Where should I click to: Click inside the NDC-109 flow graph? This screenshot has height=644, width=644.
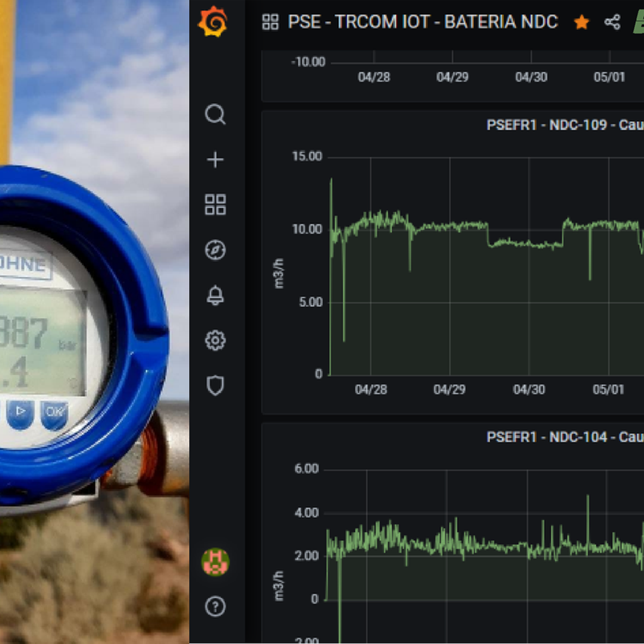(x=485, y=298)
